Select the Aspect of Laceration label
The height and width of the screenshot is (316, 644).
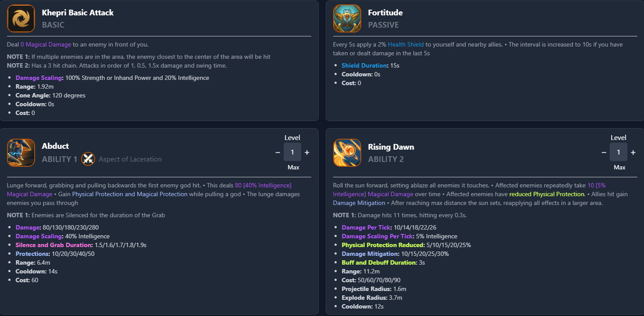pyautogui.click(x=130, y=159)
